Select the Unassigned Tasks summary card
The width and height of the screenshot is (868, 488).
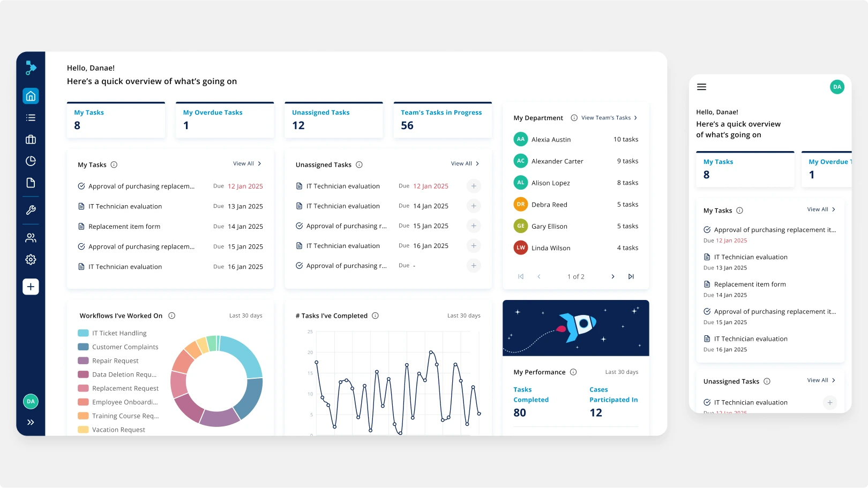[x=333, y=120]
